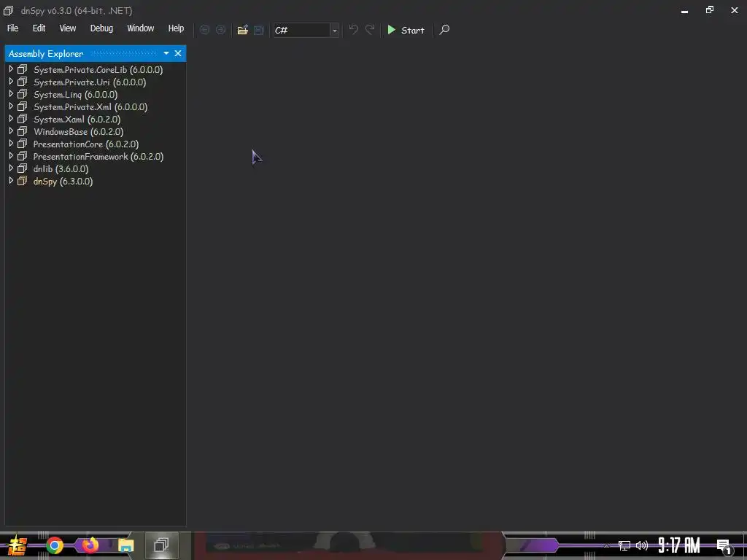Open the Windows Start menu icon
The image size is (747, 560).
point(16,545)
